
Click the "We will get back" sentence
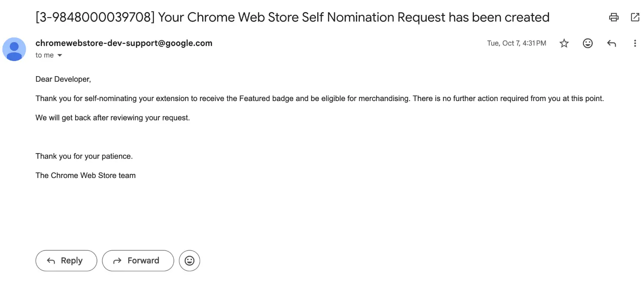pyautogui.click(x=112, y=117)
